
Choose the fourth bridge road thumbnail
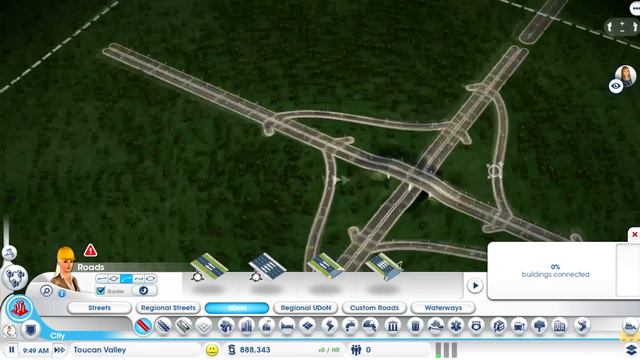[x=384, y=266]
